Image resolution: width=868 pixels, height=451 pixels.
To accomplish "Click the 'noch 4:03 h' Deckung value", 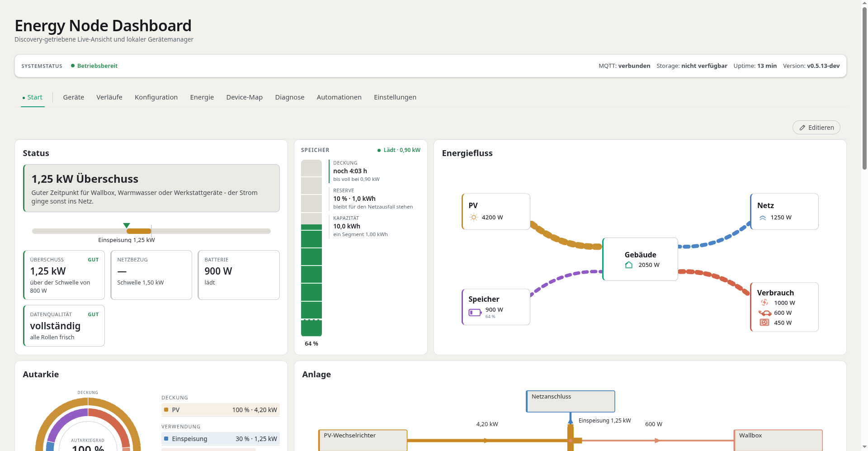I will click(x=350, y=171).
